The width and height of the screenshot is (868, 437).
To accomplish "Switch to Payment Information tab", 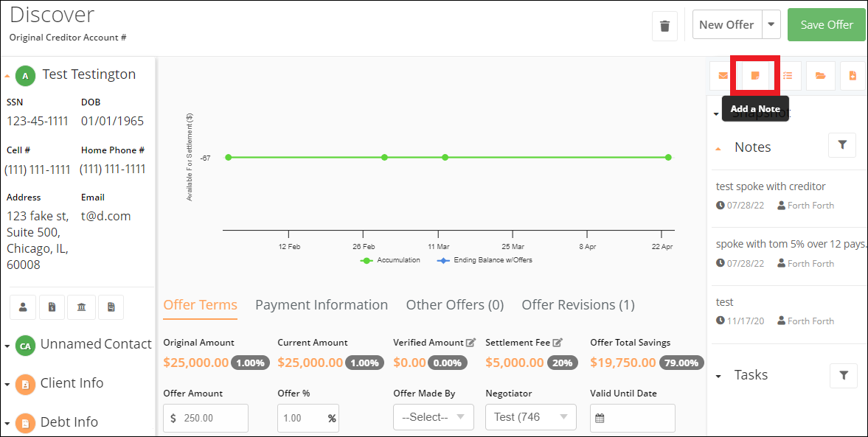I will coord(321,305).
